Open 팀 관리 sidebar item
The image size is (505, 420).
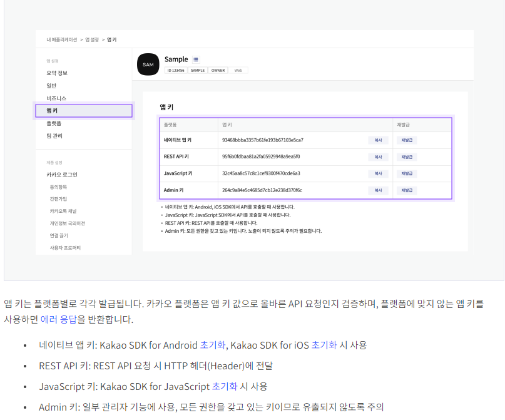(x=54, y=136)
